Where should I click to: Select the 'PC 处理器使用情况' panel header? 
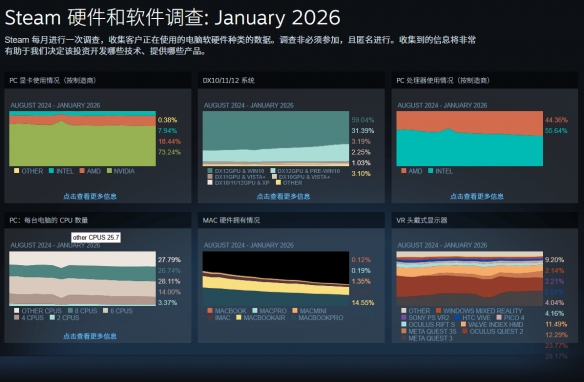(x=485, y=80)
